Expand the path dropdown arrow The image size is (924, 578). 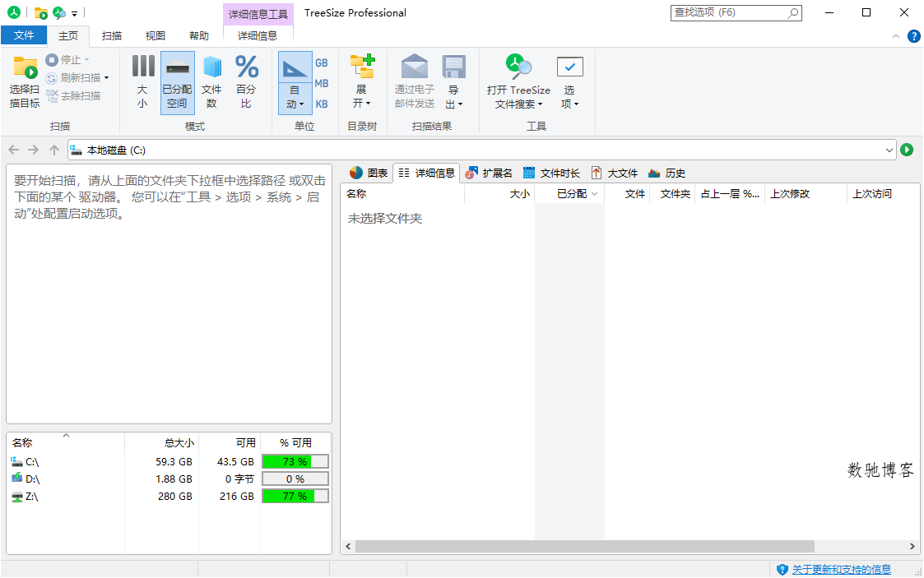[889, 150]
